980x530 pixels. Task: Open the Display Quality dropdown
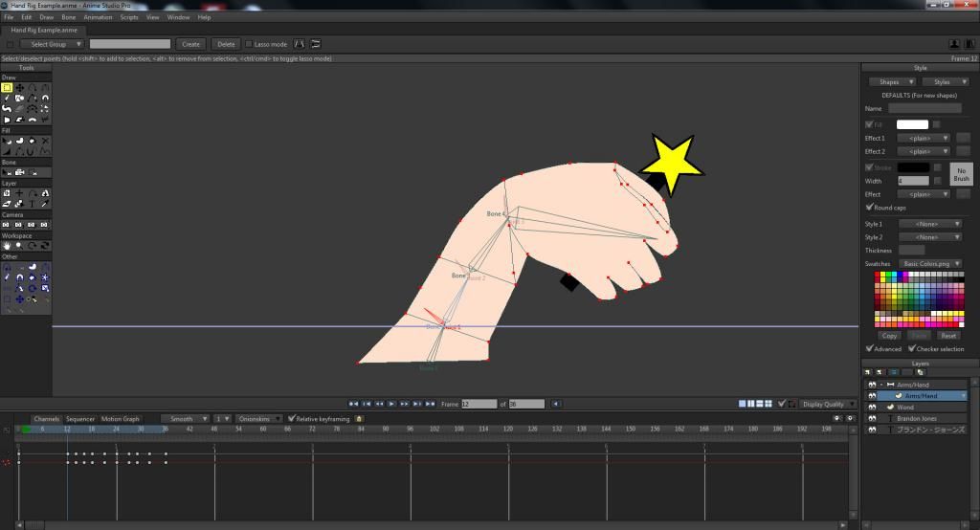828,404
